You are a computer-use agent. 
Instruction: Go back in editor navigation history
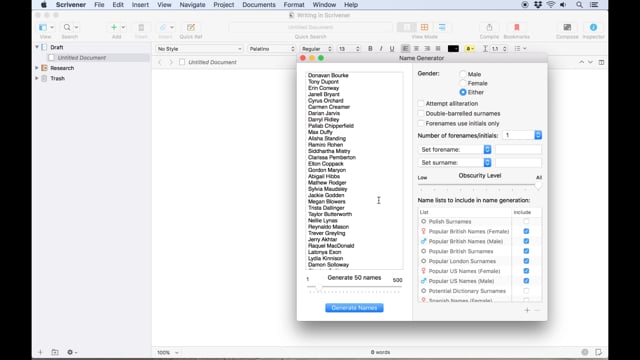pos(160,62)
